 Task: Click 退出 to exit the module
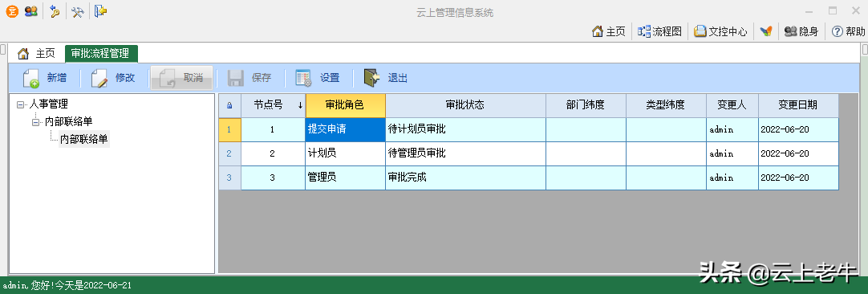[x=387, y=78]
